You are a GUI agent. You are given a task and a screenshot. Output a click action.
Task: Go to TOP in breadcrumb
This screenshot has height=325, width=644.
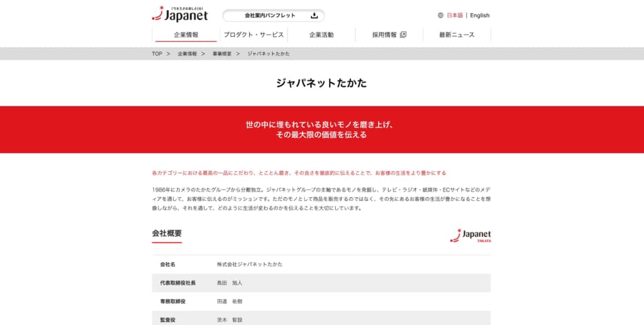coord(157,54)
